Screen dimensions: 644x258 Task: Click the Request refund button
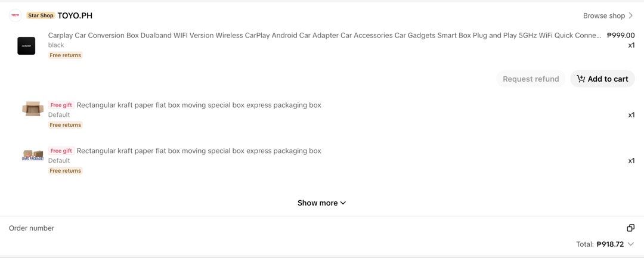tap(531, 79)
